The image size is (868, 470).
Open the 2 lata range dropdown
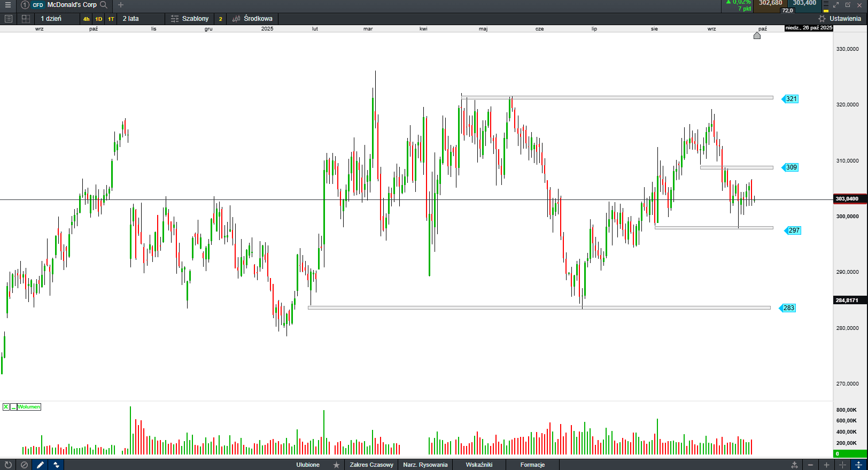(x=131, y=19)
